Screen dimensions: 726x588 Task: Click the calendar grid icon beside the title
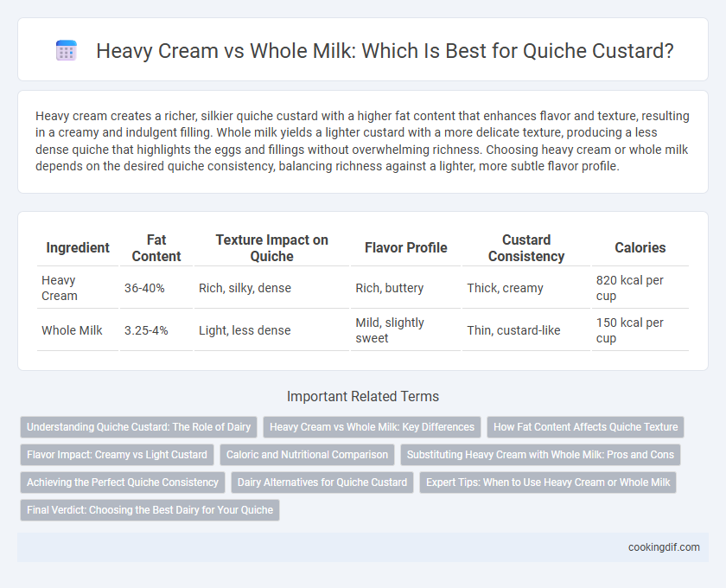pos(67,50)
